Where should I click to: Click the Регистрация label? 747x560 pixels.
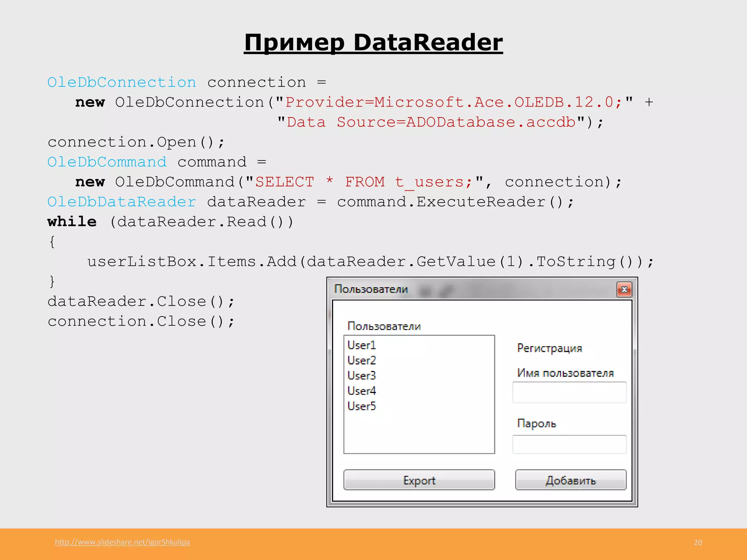click(549, 349)
